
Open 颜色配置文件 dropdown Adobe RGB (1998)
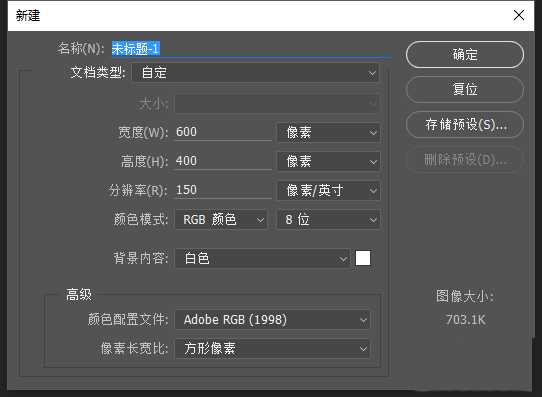point(272,320)
